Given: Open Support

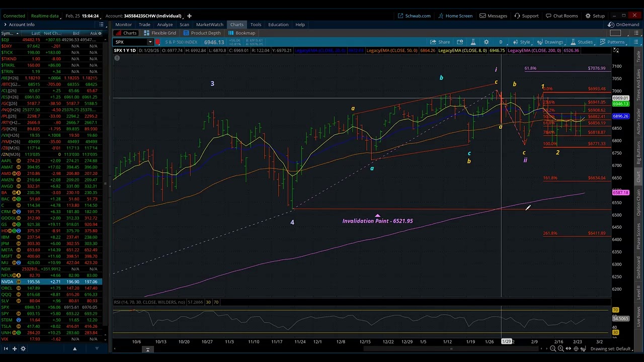Looking at the screenshot, I should point(526,16).
